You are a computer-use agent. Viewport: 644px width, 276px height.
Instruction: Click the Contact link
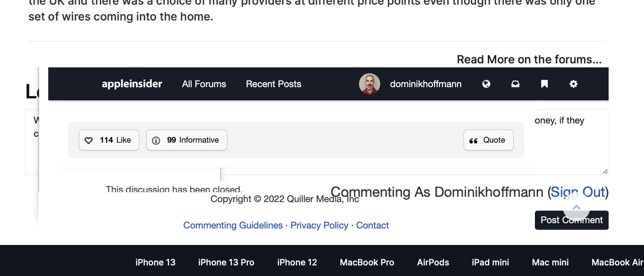pos(372,225)
